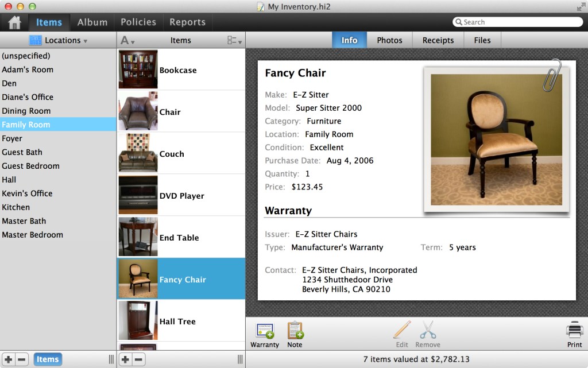Switch to the Receipts tab

point(438,40)
